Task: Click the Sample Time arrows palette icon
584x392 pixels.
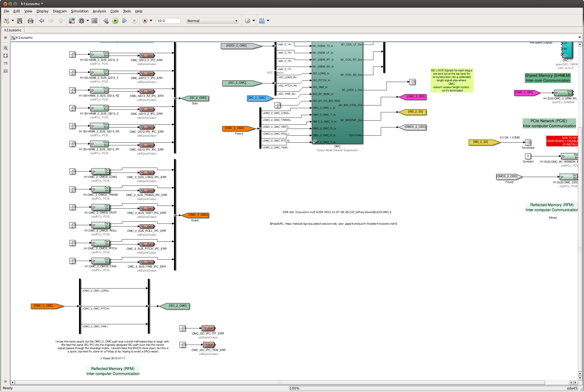Action: [x=6, y=63]
